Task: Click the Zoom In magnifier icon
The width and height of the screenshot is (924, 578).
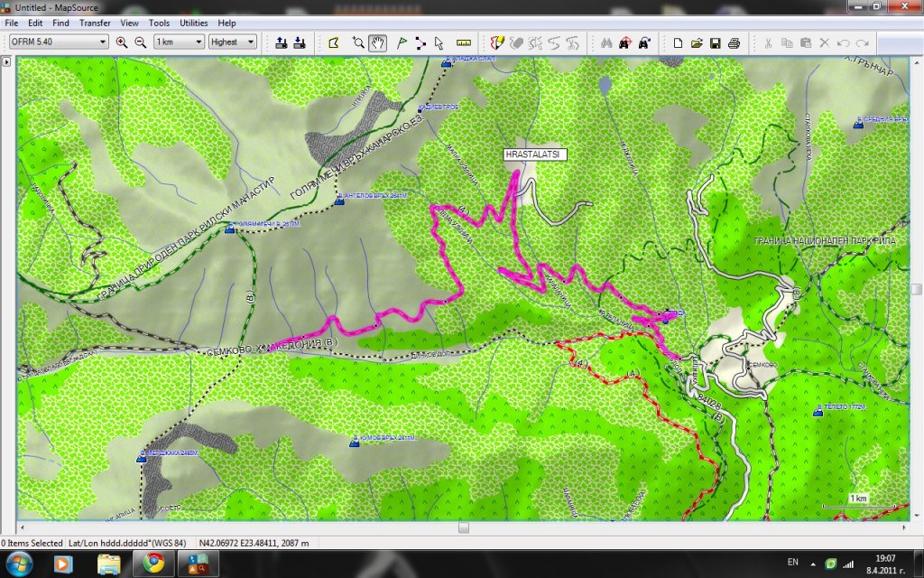Action: [122, 42]
